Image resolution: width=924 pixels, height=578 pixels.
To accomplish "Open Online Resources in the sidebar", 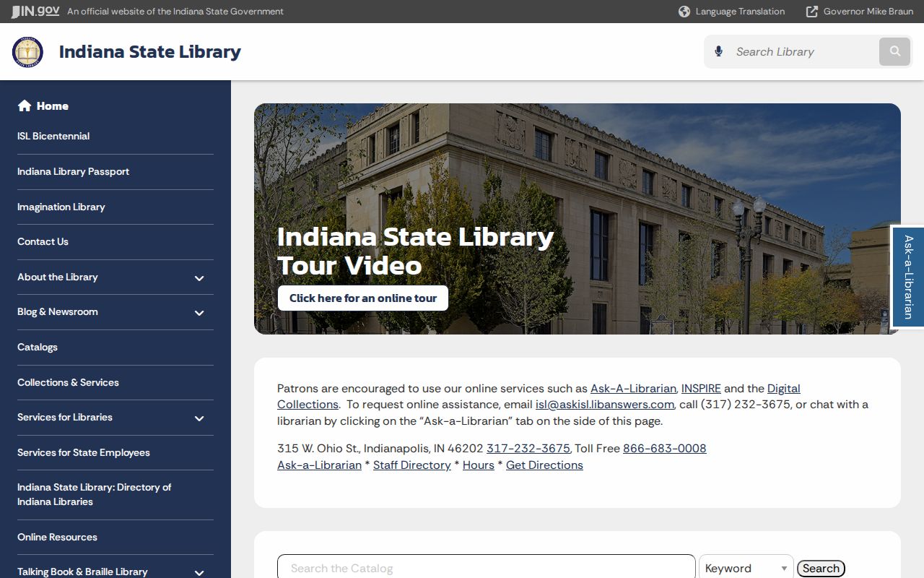I will (57, 537).
